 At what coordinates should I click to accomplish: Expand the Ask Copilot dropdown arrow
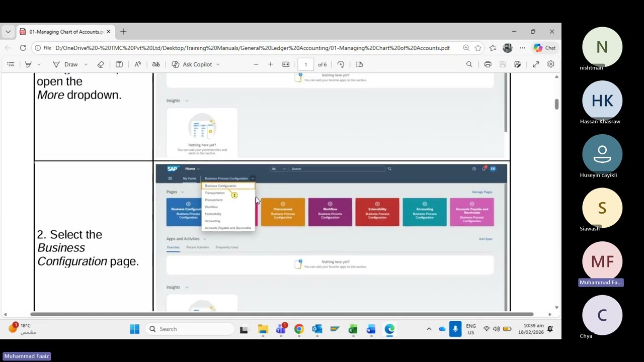(218, 64)
